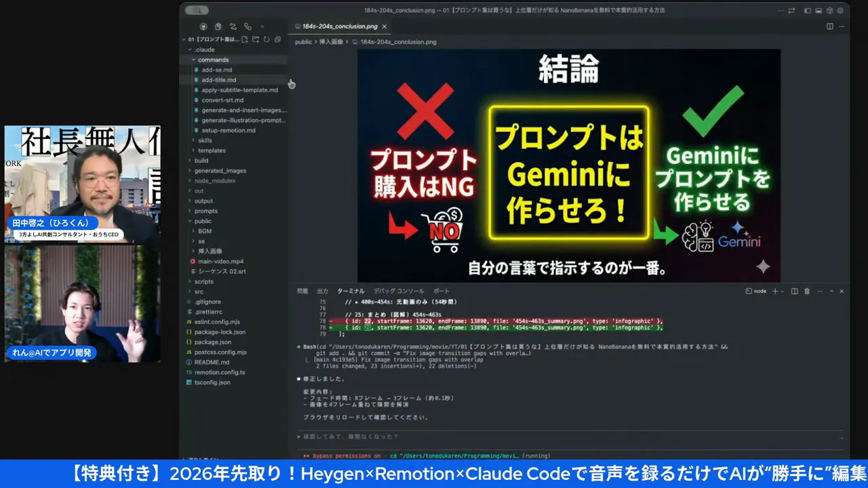The width and height of the screenshot is (868, 488).
Task: Kill the node terminal with the trash icon
Action: (x=807, y=291)
